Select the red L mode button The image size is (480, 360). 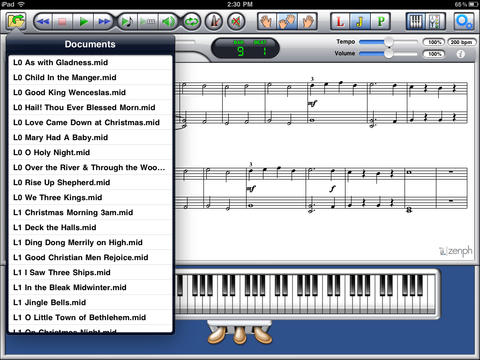[x=340, y=22]
